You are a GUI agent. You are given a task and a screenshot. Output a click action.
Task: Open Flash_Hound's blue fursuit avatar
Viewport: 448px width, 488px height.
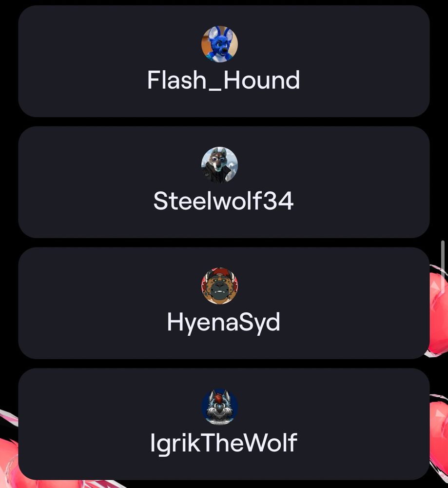coord(219,44)
